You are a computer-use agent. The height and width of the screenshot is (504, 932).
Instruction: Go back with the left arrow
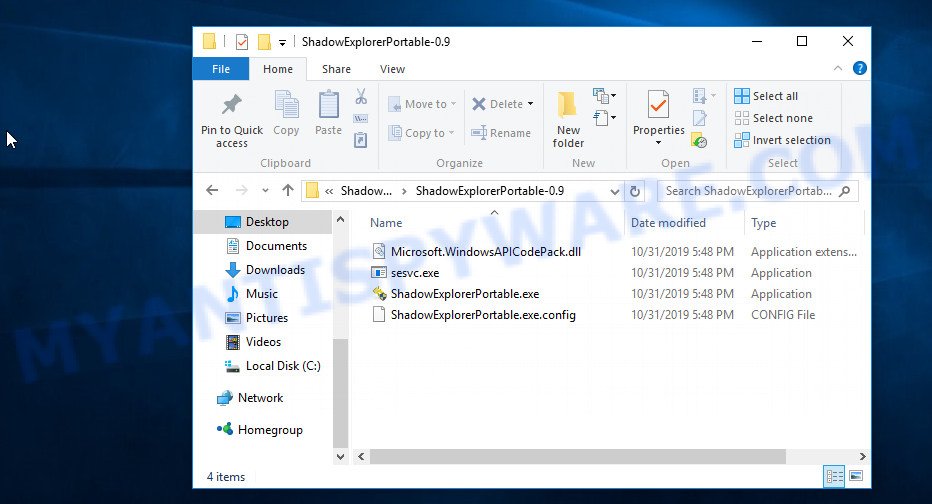pyautogui.click(x=212, y=191)
